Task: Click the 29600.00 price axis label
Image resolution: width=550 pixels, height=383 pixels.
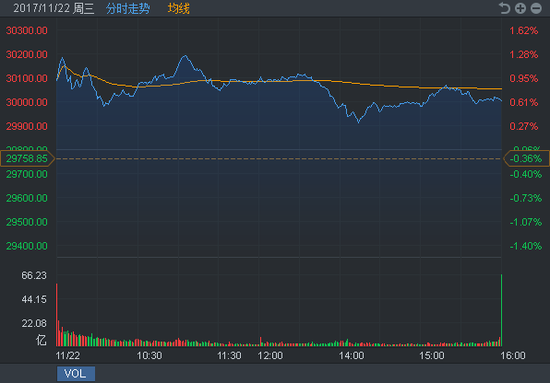Action: pyautogui.click(x=27, y=198)
